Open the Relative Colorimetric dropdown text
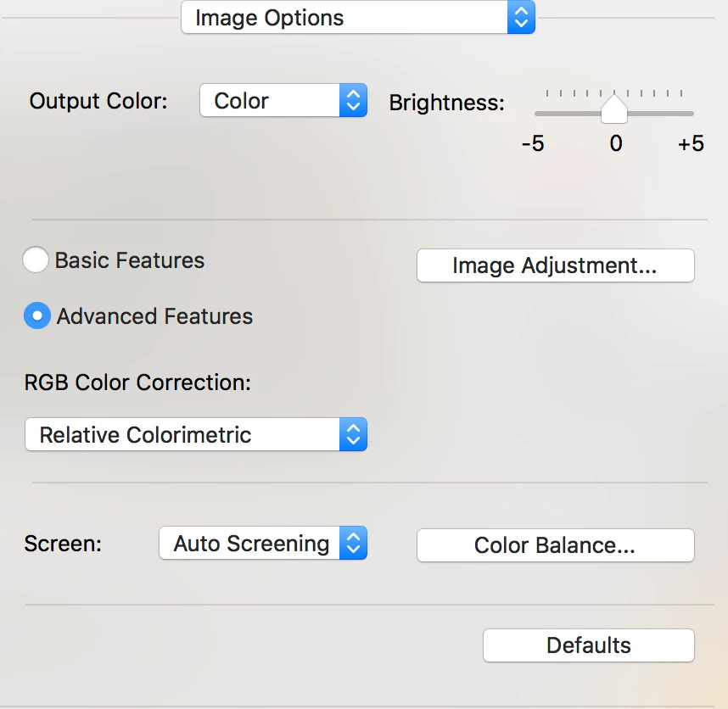The image size is (728, 709). coord(182,435)
